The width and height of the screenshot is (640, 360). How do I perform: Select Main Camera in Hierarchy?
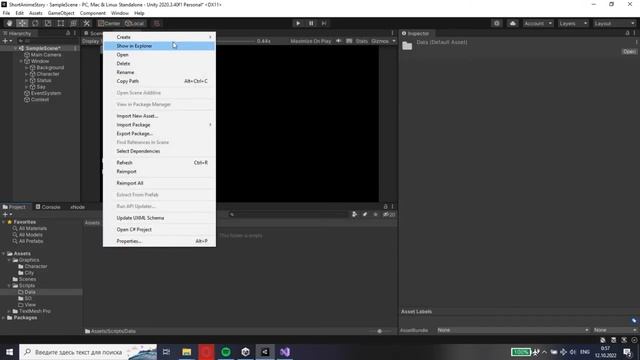click(46, 55)
